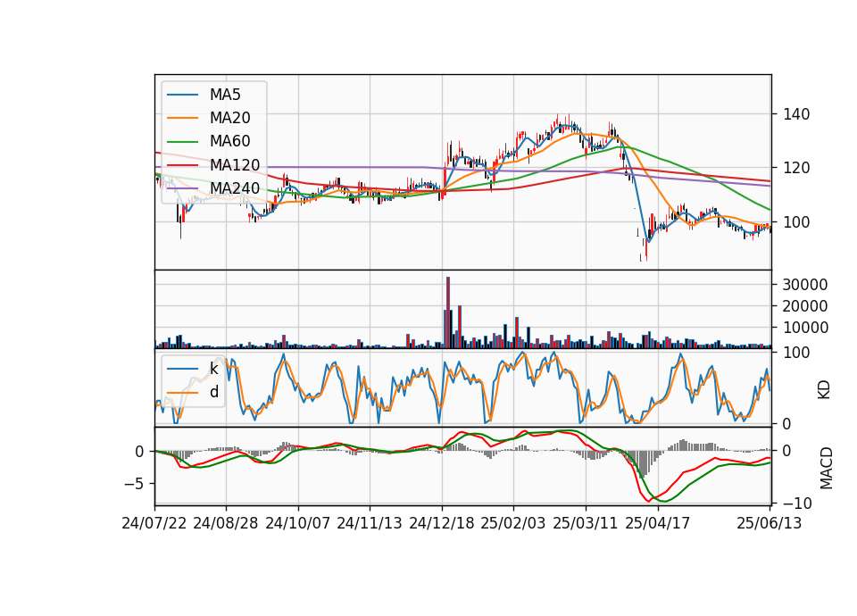
Task: Click the 20000 volume axis label
Action: click(805, 306)
